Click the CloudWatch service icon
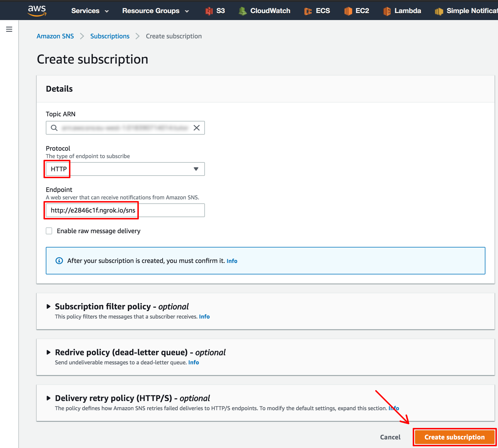498x448 pixels. pos(243,11)
